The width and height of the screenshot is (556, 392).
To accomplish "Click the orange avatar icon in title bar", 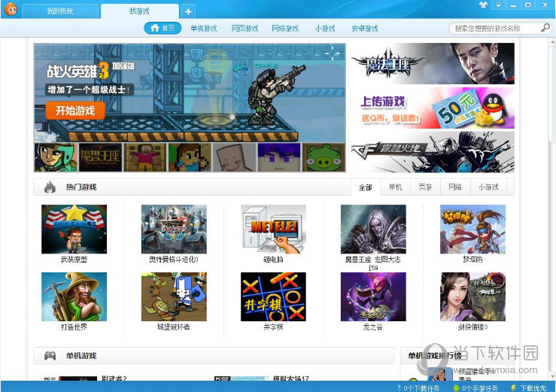I will point(10,11).
